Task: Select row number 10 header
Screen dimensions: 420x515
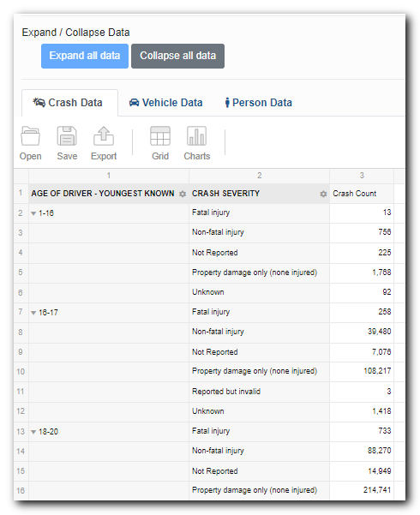Action: pos(21,372)
